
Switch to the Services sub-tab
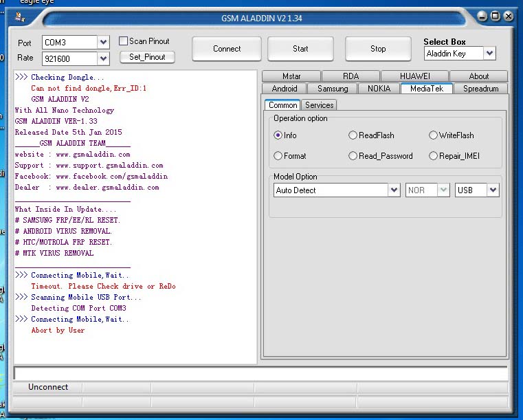coord(319,105)
